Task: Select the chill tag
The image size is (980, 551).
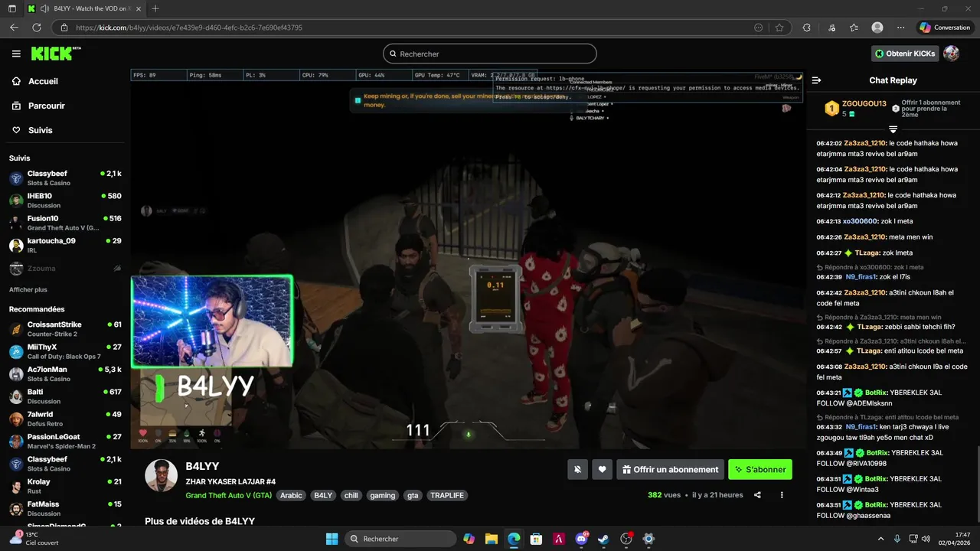Action: [351, 495]
